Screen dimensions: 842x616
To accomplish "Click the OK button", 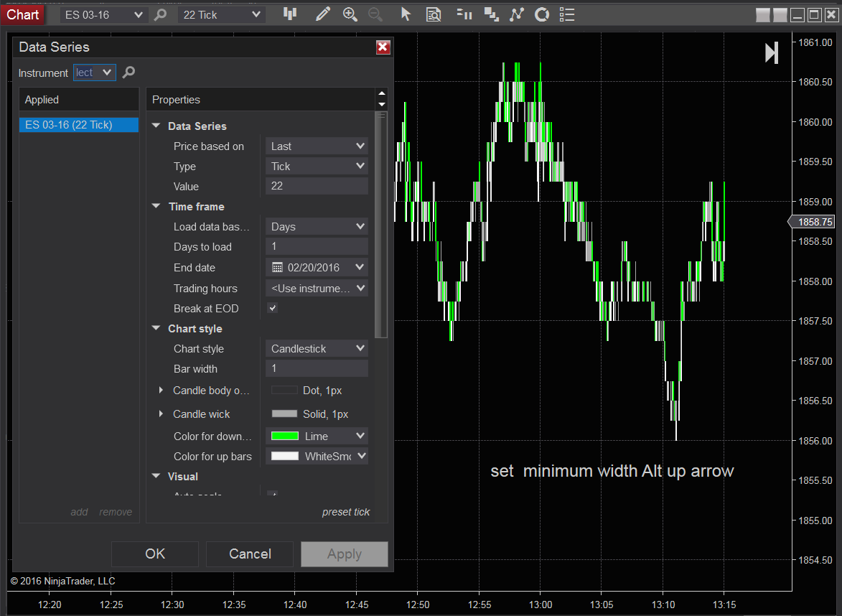I will click(154, 554).
